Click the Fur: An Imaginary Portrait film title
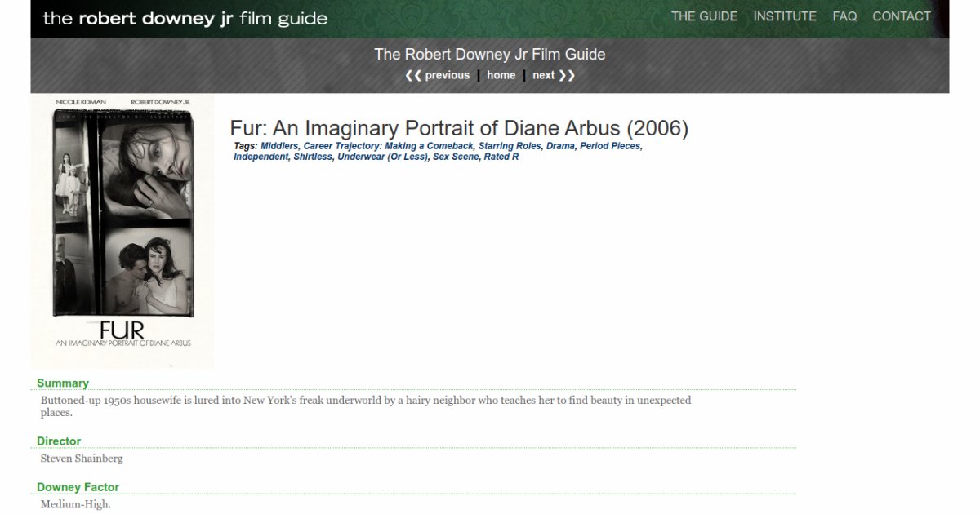 click(459, 128)
